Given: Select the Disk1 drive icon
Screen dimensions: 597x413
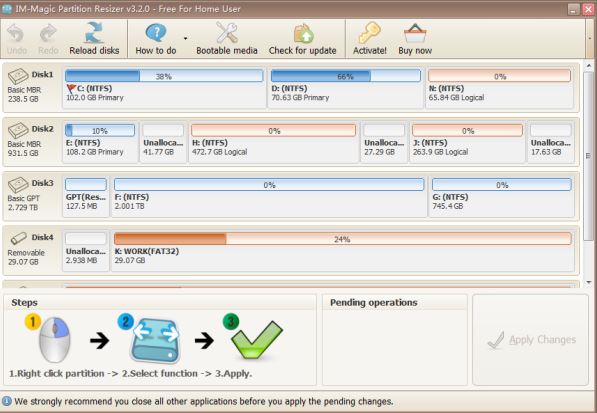Looking at the screenshot, I should click(18, 76).
